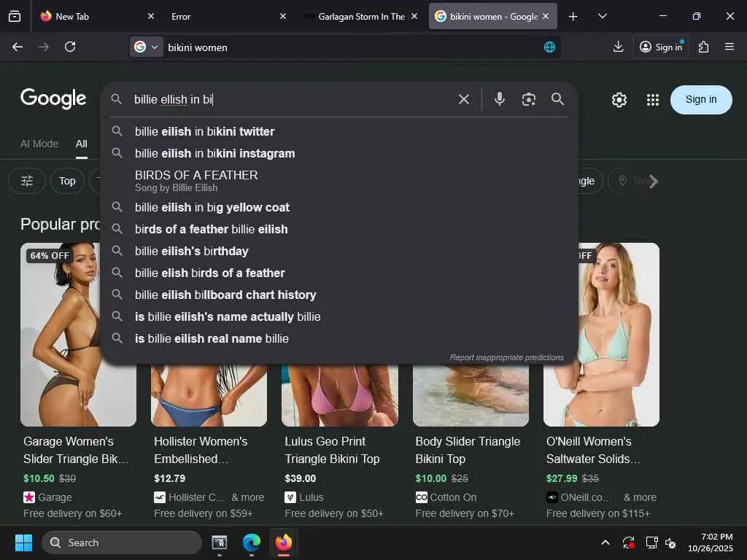This screenshot has height=560, width=747.
Task: Click the Firefox account Sign in button
Action: (661, 47)
